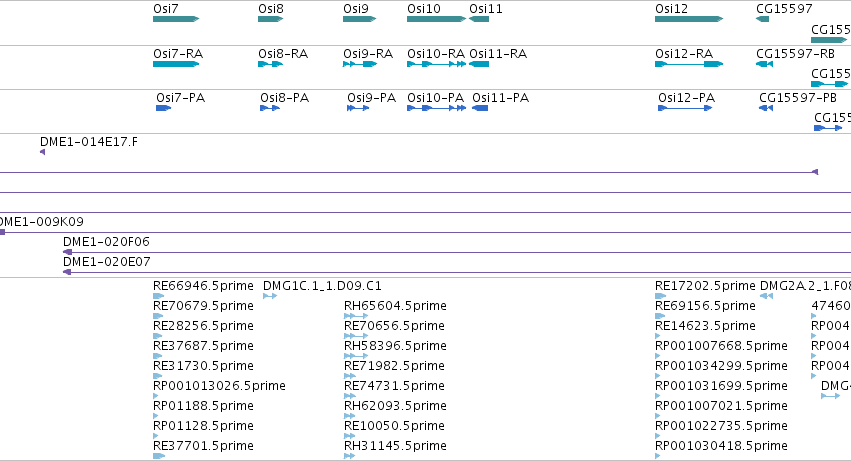Select the Osi10-PA protein glyph
This screenshot has height=461, width=851.
(436, 108)
